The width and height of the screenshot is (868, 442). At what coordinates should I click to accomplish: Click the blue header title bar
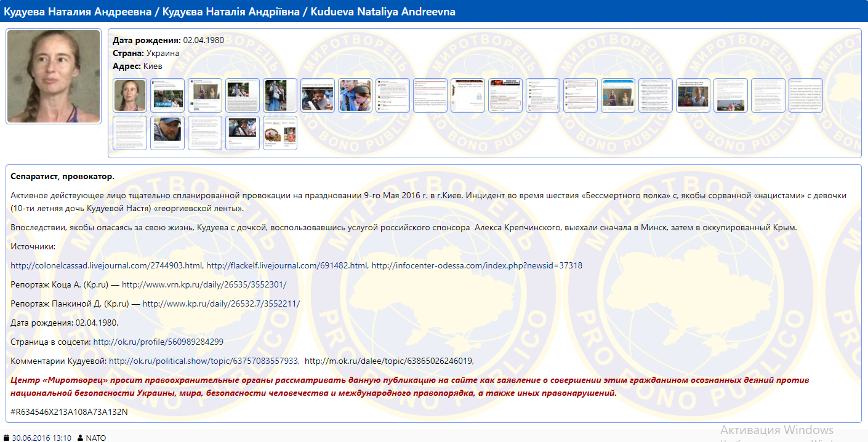[x=434, y=12]
